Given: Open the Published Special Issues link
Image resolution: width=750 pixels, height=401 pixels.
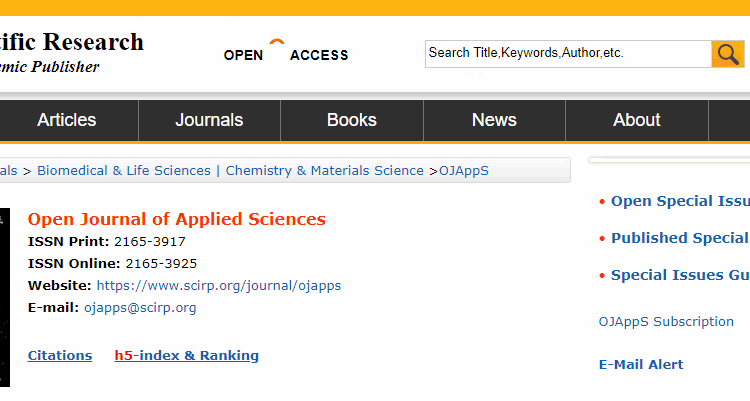Looking at the screenshot, I should [679, 238].
